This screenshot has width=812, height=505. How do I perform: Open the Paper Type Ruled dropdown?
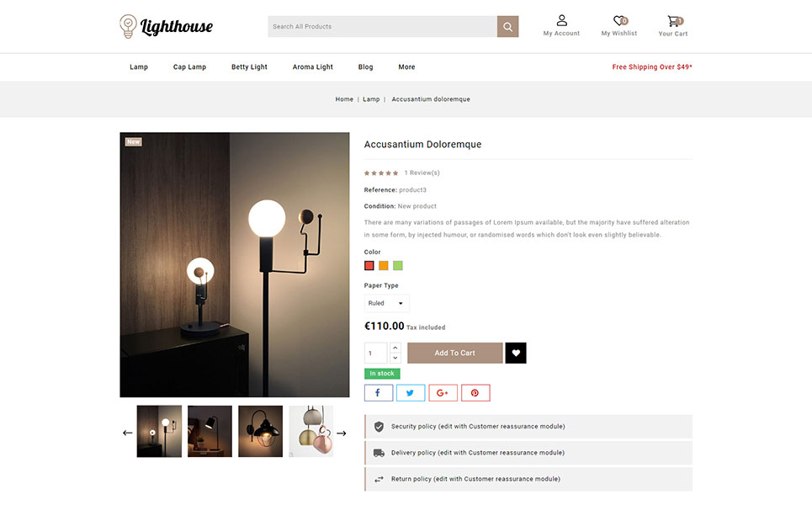click(386, 303)
